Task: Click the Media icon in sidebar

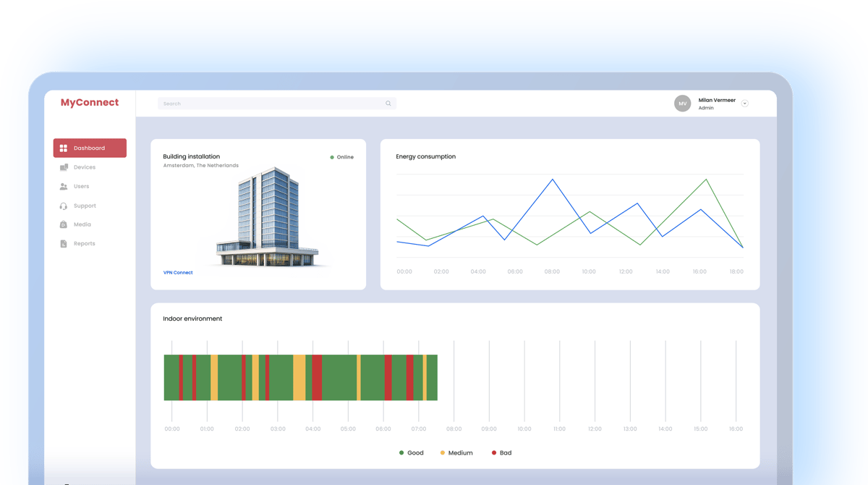Action: click(64, 224)
